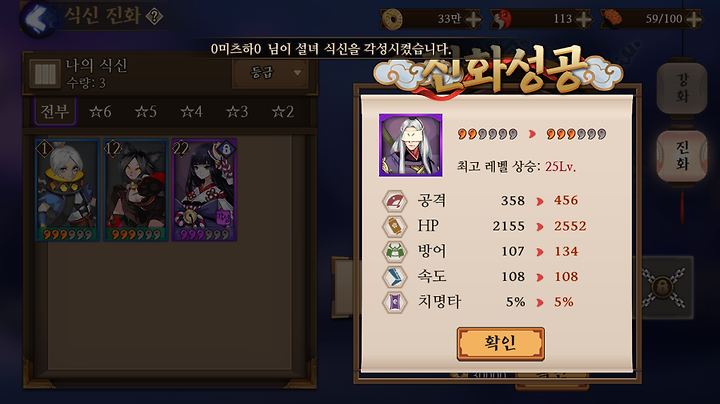Select the level 1 white-haired shikigami card
720x404 pixels.
coord(67,190)
